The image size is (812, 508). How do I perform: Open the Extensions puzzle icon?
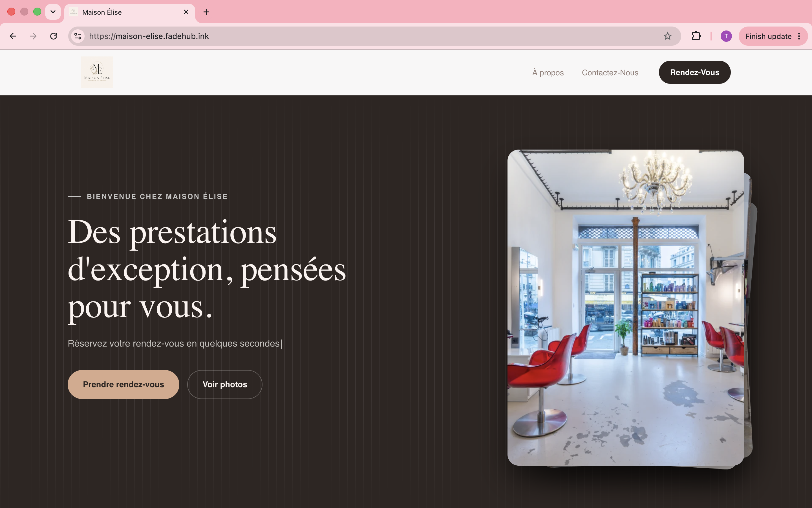[696, 36]
